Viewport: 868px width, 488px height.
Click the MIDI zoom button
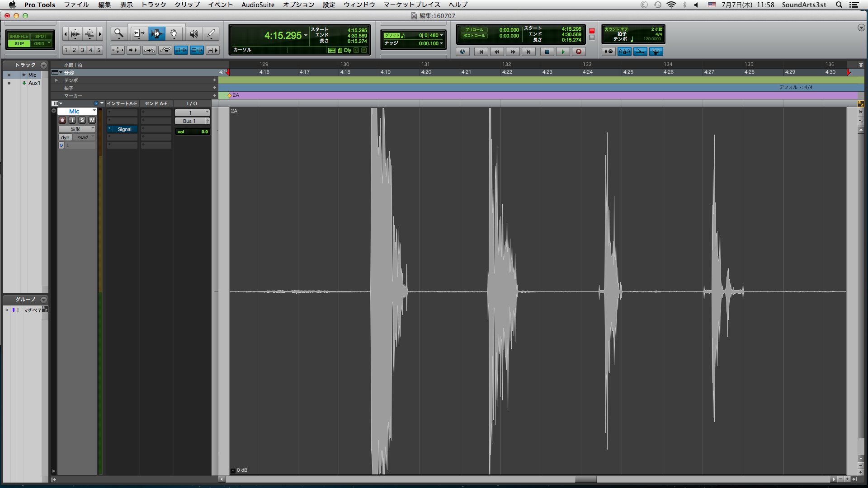[x=90, y=34]
